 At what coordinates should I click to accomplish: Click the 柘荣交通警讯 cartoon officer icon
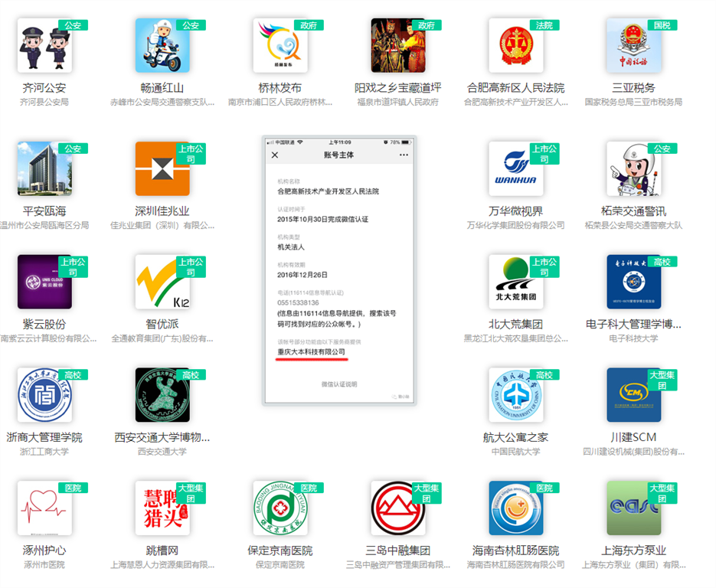coord(633,169)
